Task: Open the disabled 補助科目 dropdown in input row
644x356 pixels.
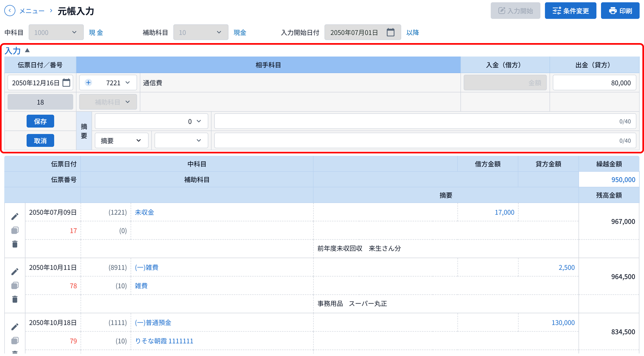Action: tap(108, 102)
